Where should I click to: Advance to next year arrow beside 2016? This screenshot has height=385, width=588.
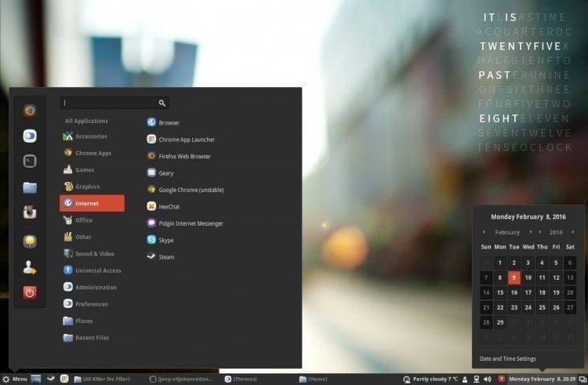[x=573, y=232]
